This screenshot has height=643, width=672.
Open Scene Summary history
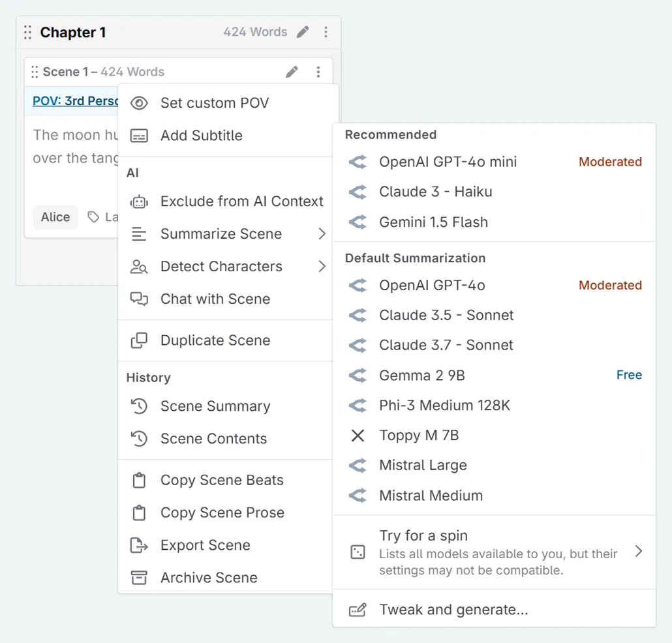point(215,406)
